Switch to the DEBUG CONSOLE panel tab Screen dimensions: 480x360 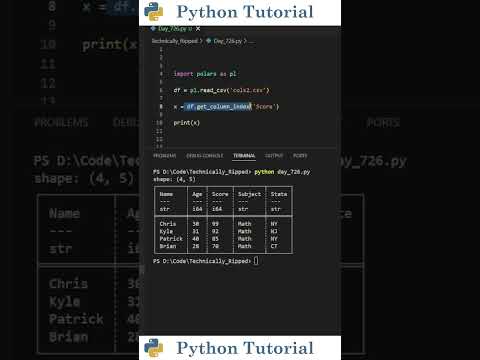[205, 156]
